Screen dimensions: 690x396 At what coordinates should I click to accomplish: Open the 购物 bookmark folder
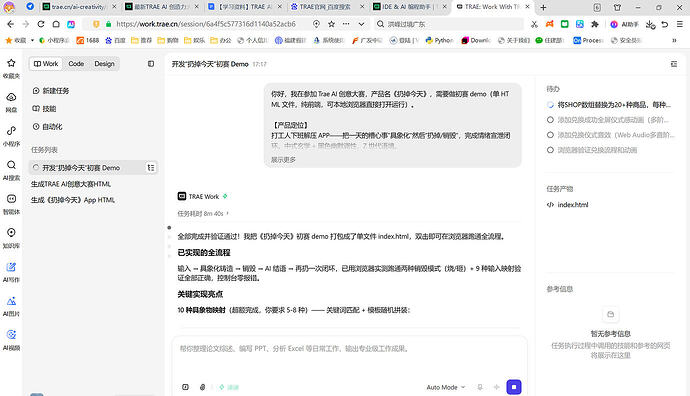coord(168,40)
